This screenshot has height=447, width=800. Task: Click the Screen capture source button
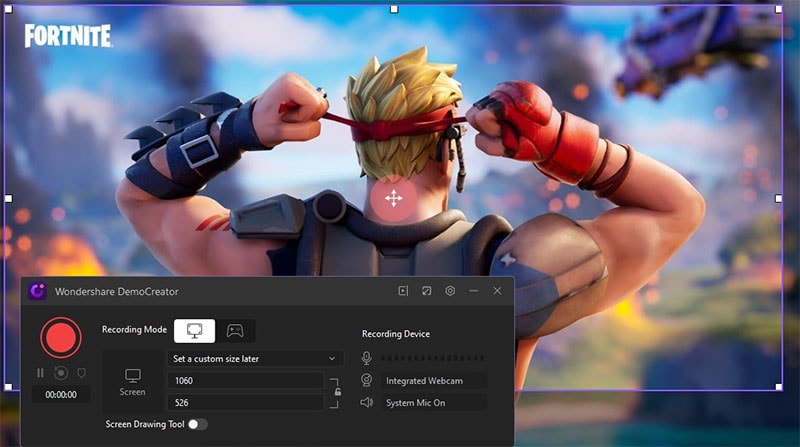tap(132, 382)
